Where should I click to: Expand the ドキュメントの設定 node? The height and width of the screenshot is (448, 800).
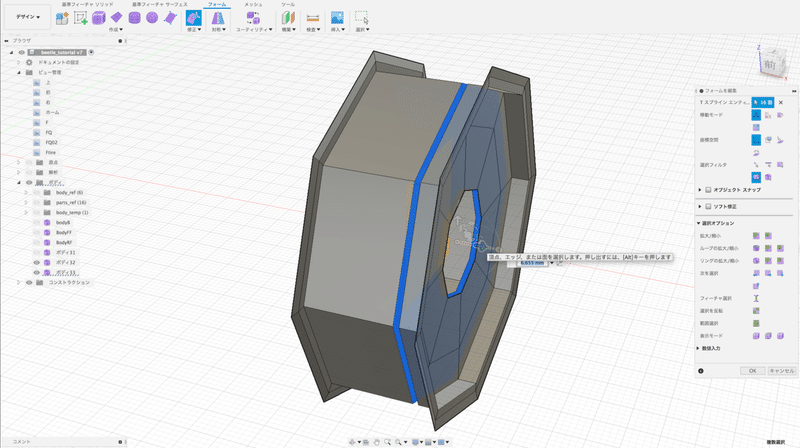pyautogui.click(x=19, y=62)
